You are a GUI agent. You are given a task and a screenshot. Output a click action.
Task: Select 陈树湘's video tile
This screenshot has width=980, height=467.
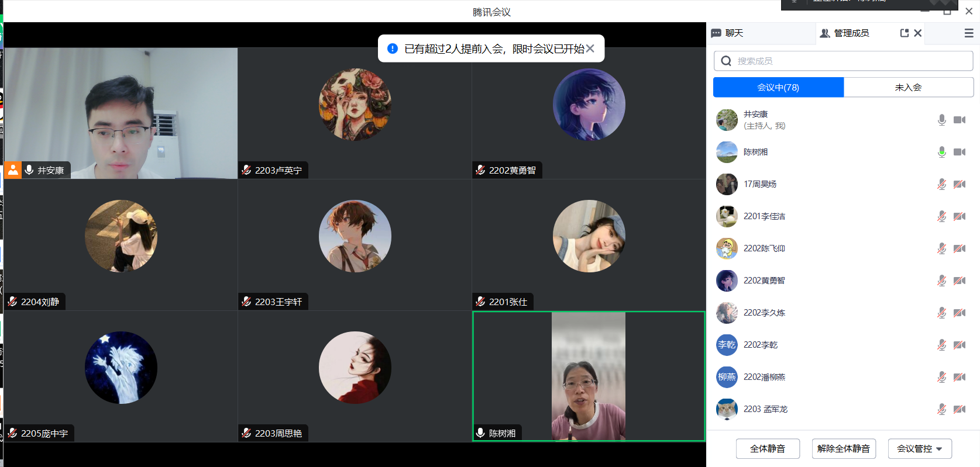(x=588, y=376)
